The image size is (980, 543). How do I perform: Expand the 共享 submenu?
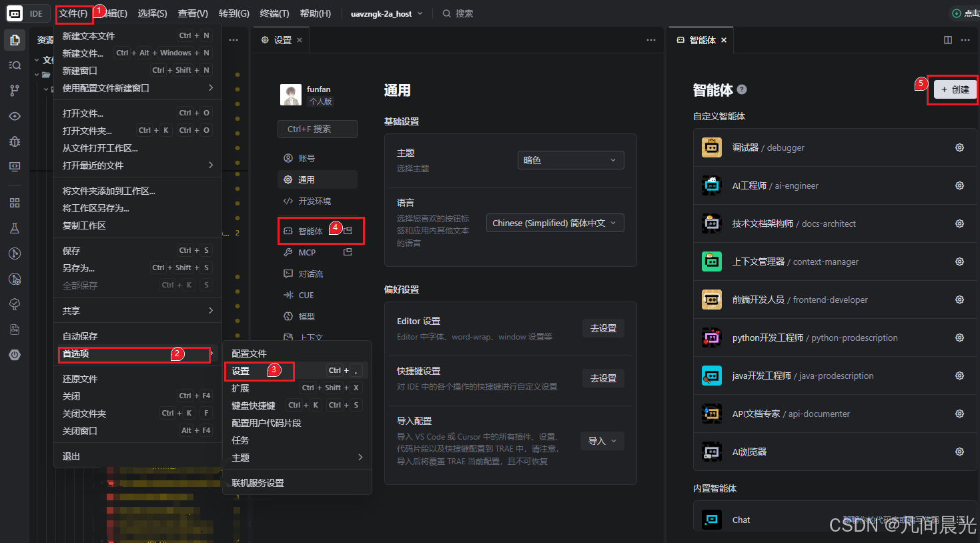(x=137, y=311)
